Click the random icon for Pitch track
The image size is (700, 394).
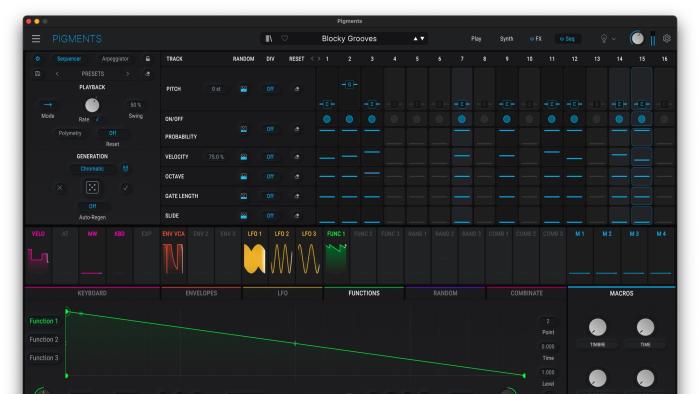pos(244,89)
